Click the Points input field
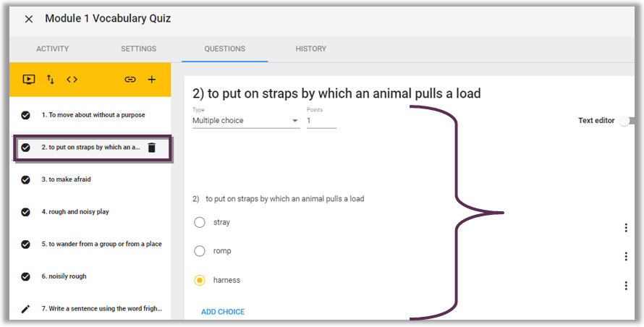 click(x=321, y=121)
